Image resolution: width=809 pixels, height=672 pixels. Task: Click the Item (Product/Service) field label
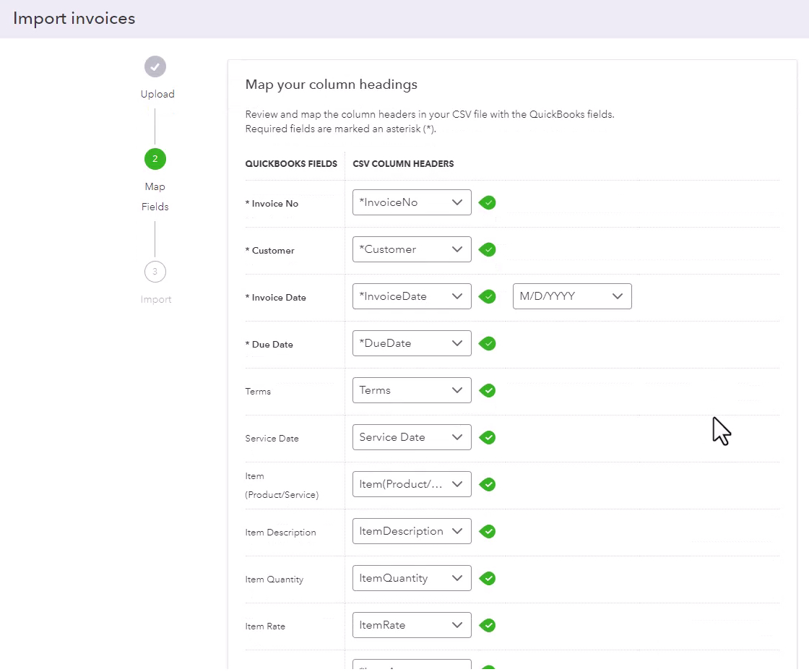282,485
